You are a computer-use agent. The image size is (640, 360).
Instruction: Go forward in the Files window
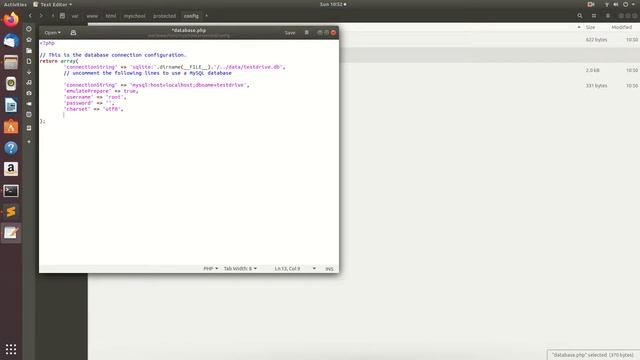pyautogui.click(x=41, y=16)
